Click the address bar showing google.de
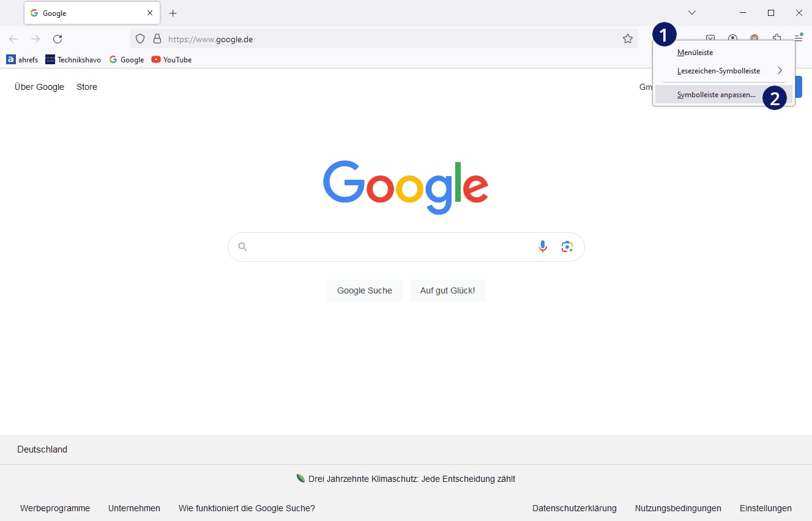This screenshot has width=812, height=521. pyautogui.click(x=384, y=39)
